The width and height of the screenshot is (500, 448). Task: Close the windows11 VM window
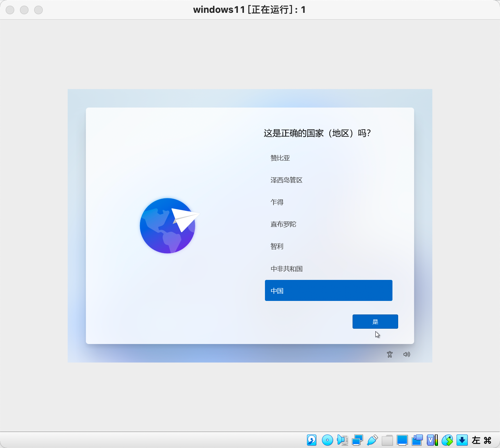coord(10,10)
